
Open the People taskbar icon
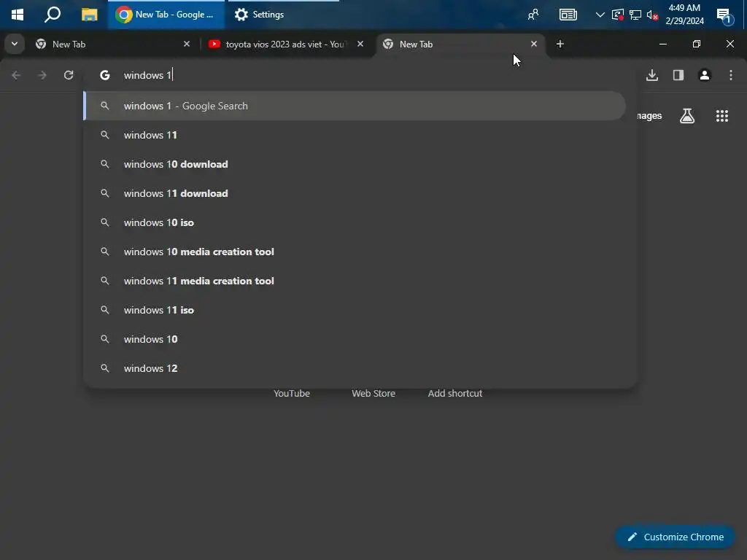[x=533, y=15]
